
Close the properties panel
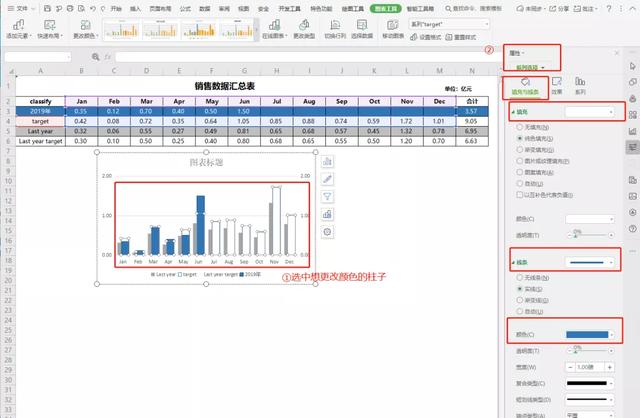[x=617, y=53]
